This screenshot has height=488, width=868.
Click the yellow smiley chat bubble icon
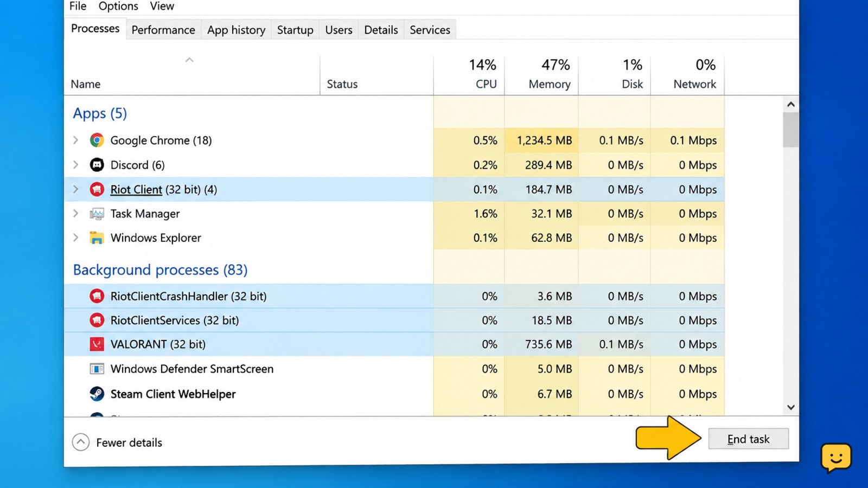tap(836, 458)
